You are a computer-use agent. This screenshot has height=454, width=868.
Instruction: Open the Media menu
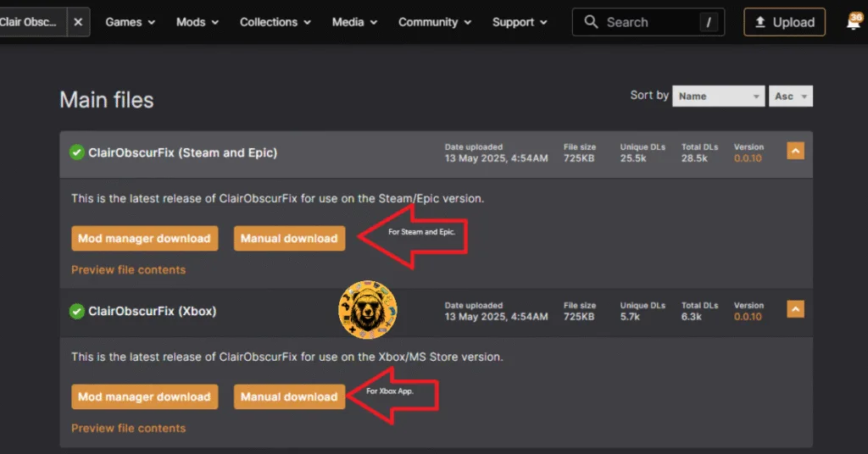(x=354, y=22)
